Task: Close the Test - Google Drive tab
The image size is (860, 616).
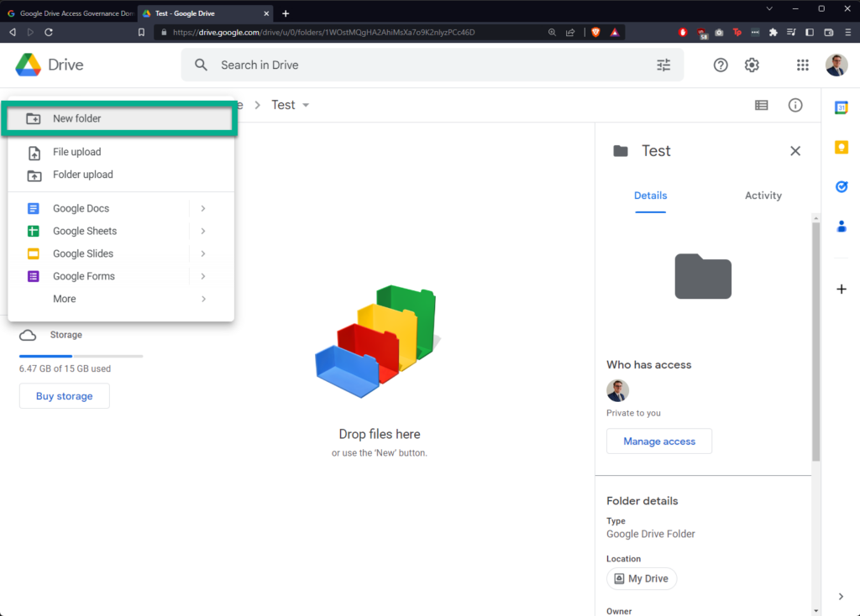Action: click(x=266, y=13)
